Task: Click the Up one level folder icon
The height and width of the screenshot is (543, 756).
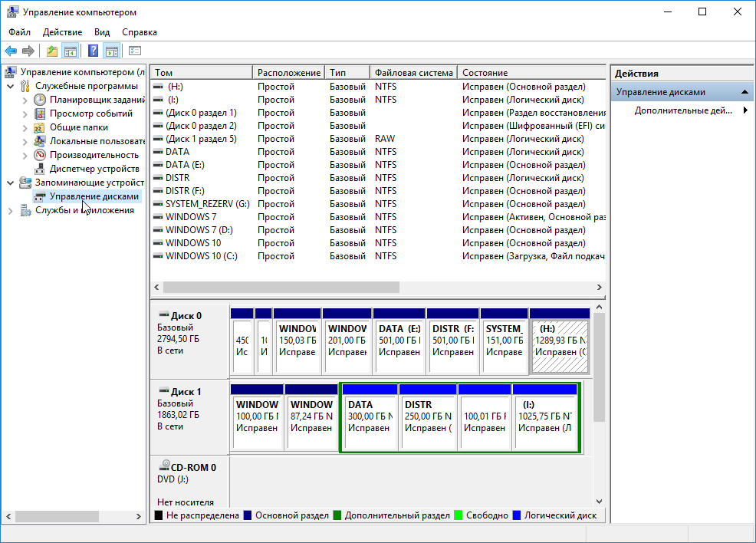Action: (x=52, y=51)
